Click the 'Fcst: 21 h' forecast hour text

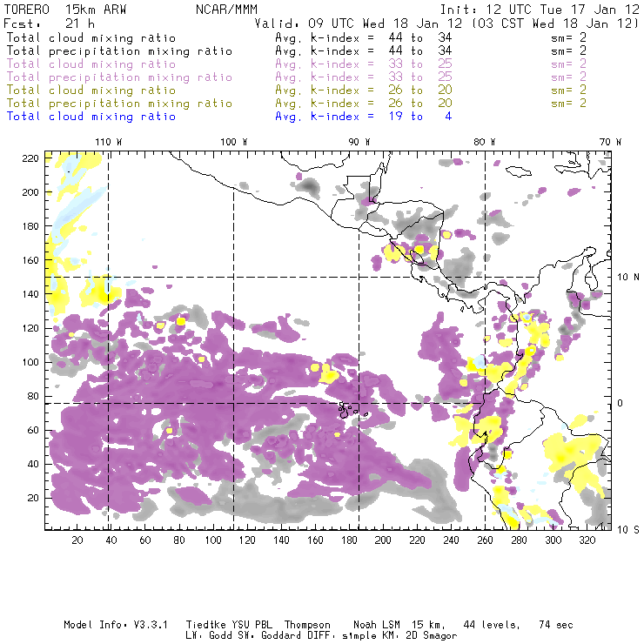point(50,23)
